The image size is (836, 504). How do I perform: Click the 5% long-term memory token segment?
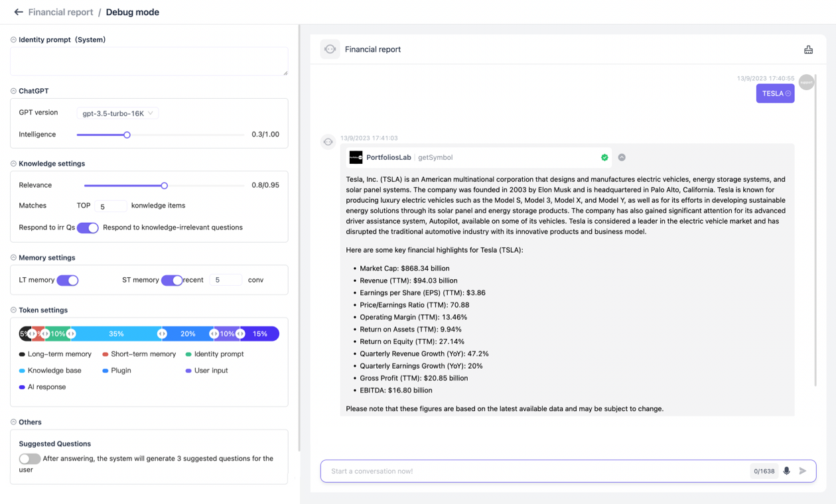coord(24,334)
